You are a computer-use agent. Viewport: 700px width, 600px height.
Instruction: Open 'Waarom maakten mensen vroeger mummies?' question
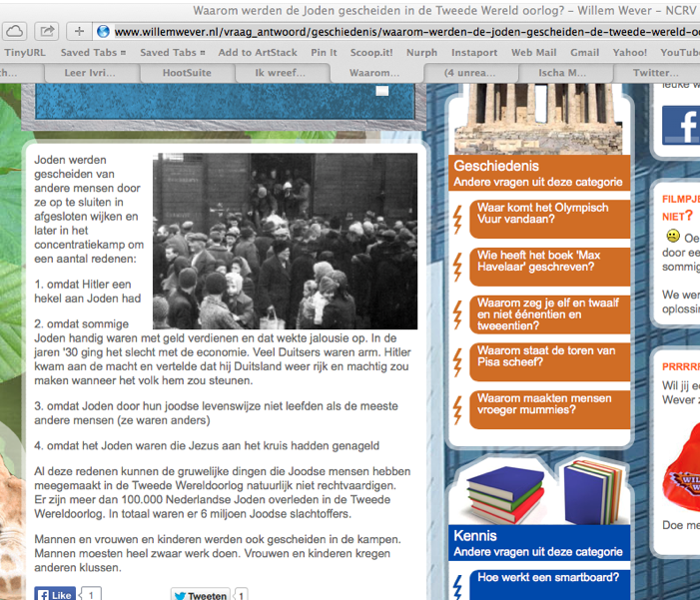[x=550, y=410]
